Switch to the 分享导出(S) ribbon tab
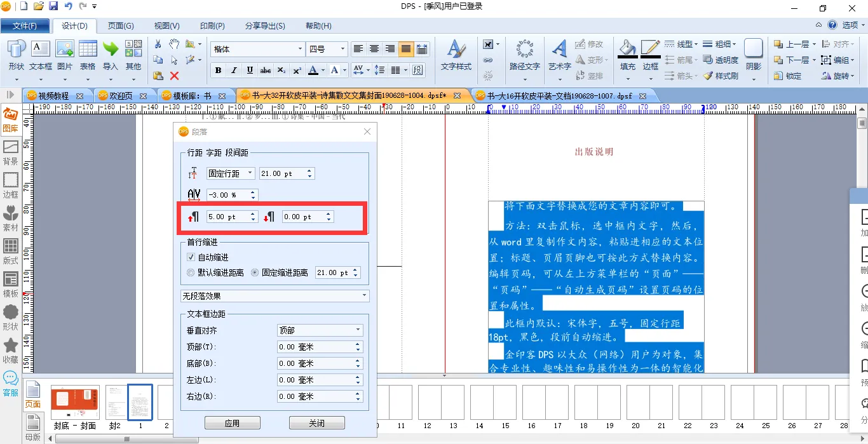The image size is (868, 444). (265, 26)
